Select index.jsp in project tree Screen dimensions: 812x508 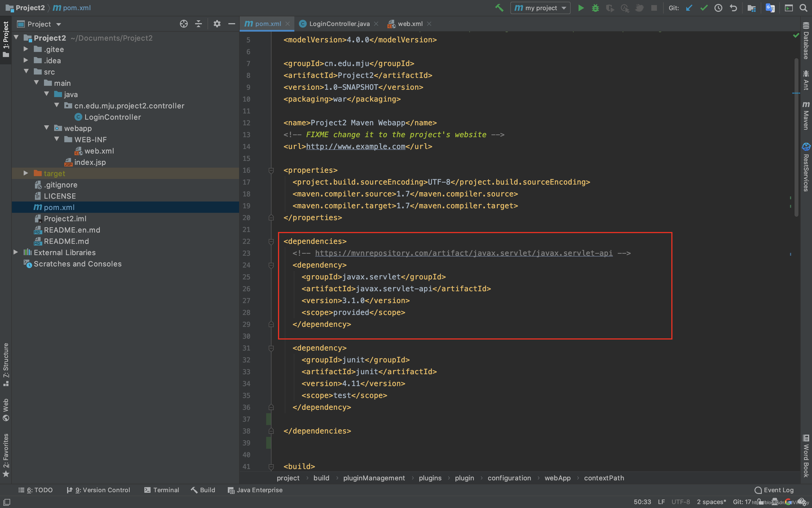tap(90, 162)
